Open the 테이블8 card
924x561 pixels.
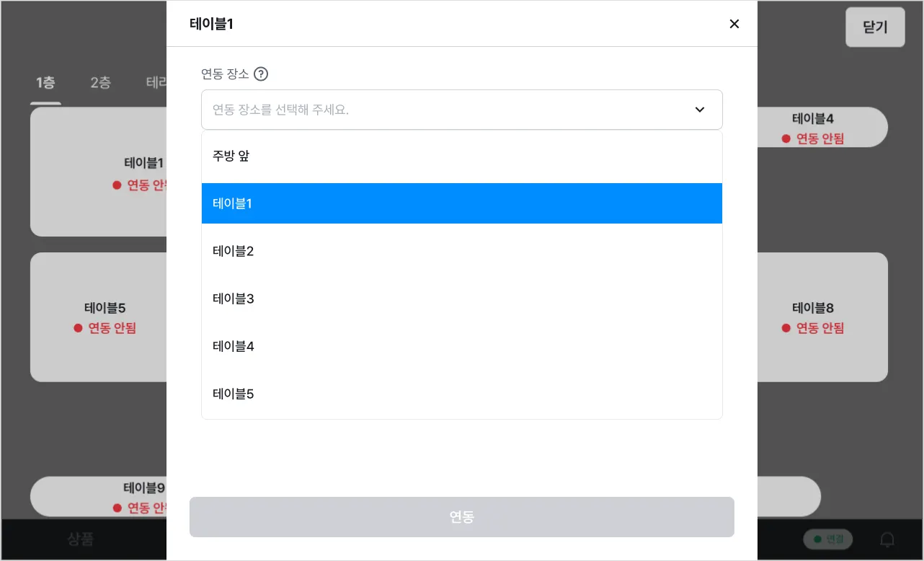(822, 317)
